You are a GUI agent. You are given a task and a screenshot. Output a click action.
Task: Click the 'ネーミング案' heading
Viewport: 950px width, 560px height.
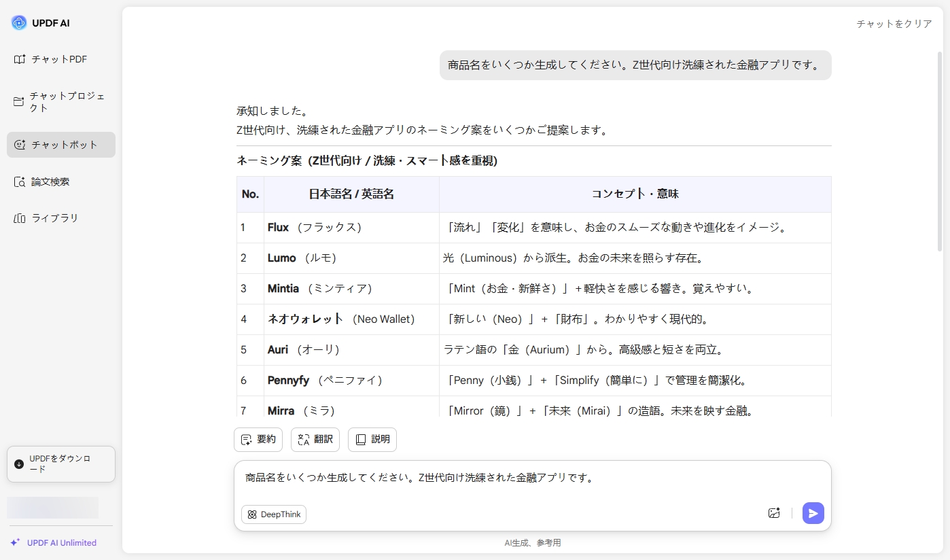point(367,161)
